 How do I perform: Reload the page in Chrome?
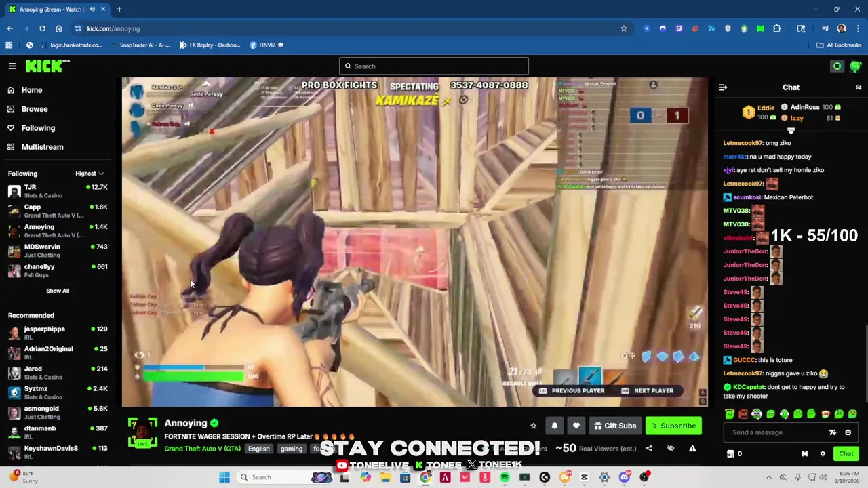(42, 28)
